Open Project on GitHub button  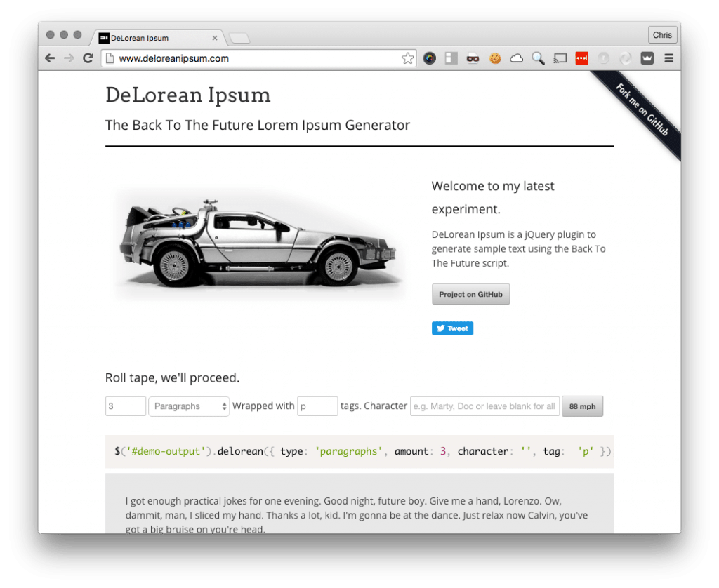click(470, 294)
